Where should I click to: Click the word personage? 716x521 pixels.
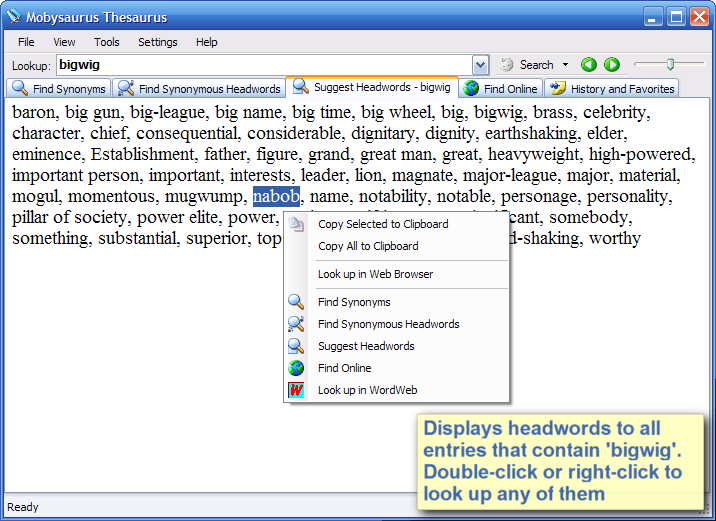coord(539,196)
